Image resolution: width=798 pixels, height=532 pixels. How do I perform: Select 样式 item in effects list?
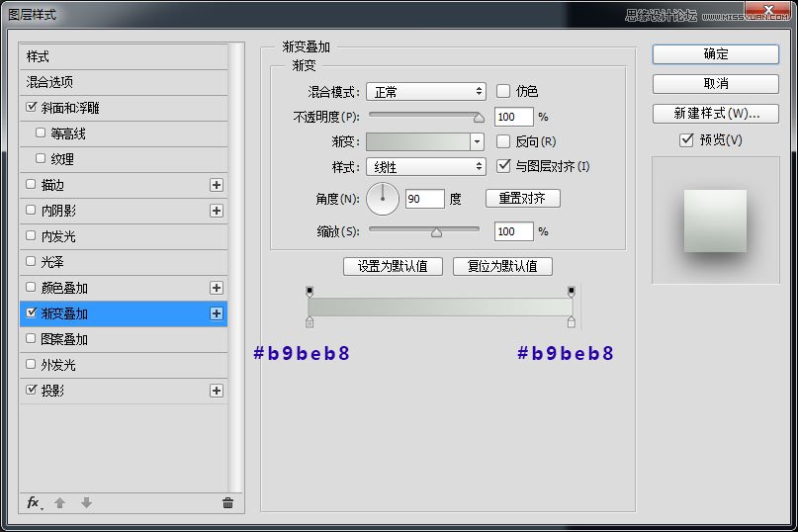point(124,56)
